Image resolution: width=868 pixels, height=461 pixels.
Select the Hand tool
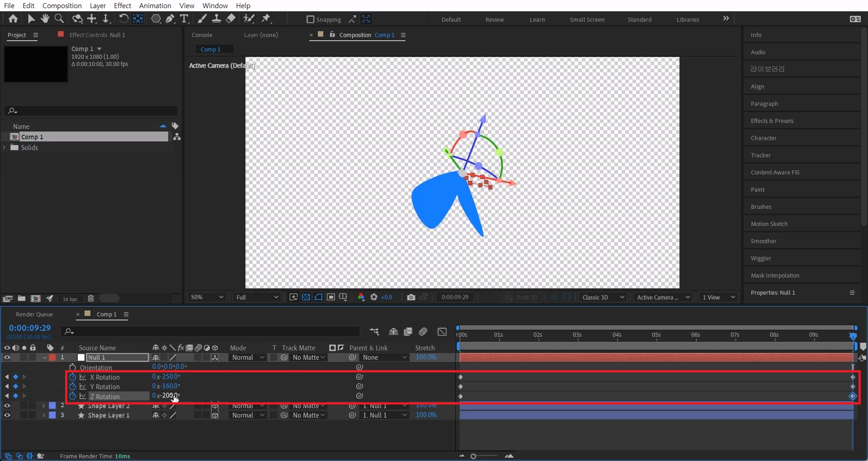(x=45, y=19)
